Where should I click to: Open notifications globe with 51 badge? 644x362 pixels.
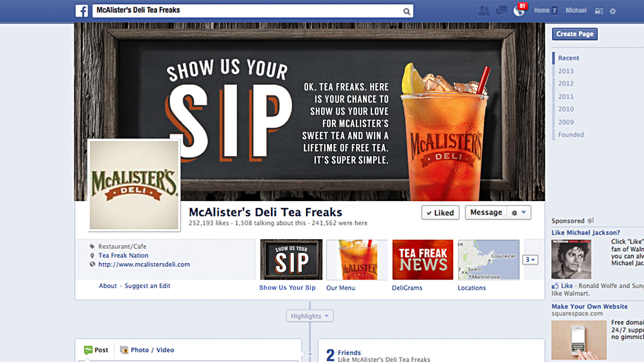point(519,10)
